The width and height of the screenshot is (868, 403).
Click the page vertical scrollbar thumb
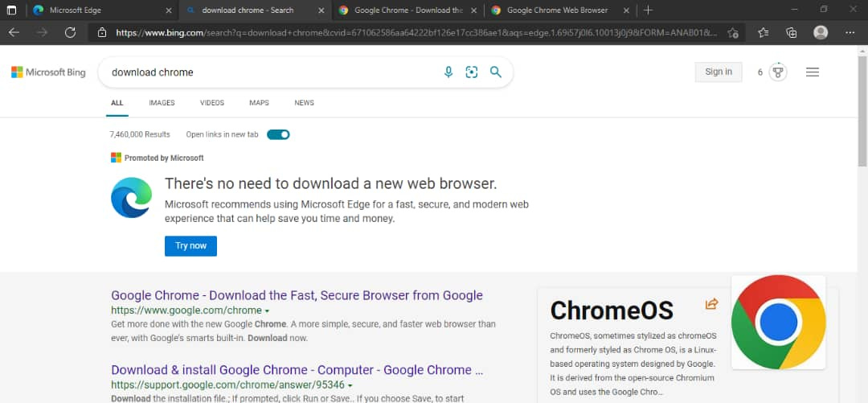click(862, 110)
